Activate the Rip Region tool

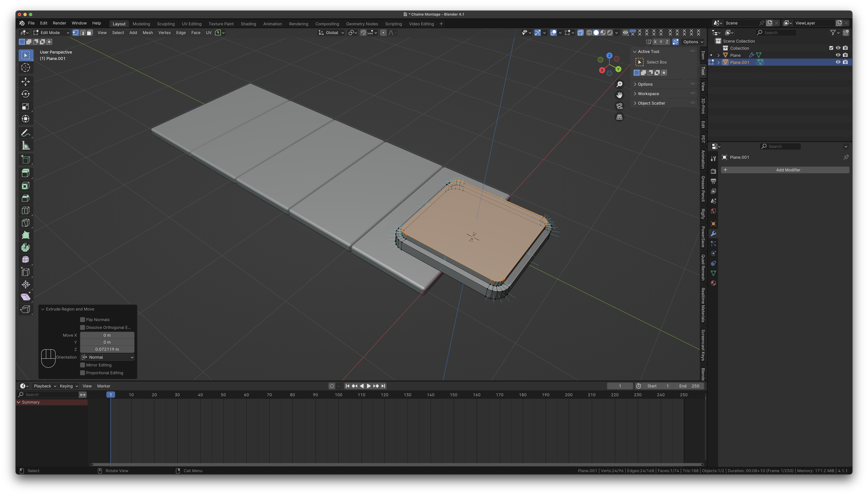pyautogui.click(x=25, y=309)
